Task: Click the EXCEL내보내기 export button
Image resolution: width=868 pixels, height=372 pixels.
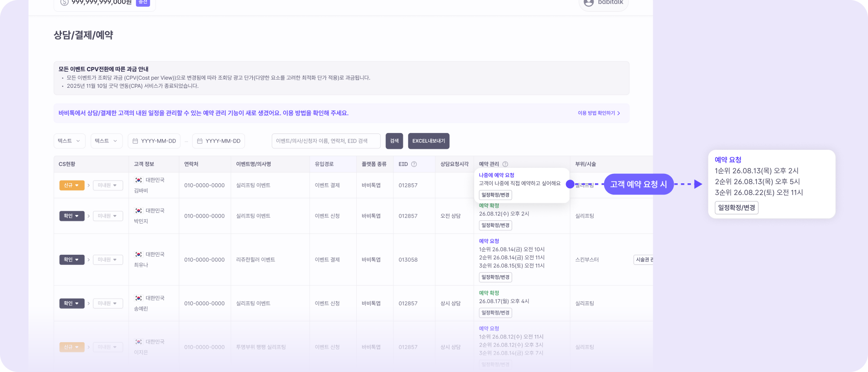Action: click(x=429, y=141)
